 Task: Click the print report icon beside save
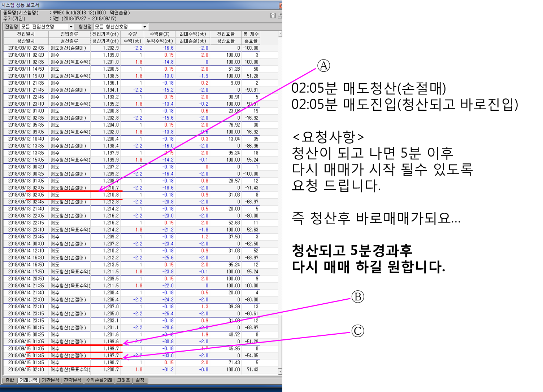coord(280,16)
